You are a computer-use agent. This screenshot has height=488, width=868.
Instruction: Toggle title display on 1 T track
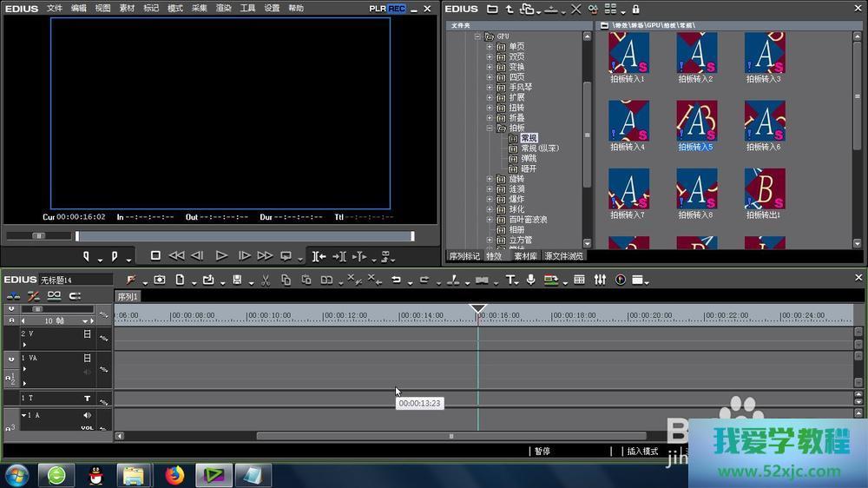pyautogui.click(x=87, y=399)
